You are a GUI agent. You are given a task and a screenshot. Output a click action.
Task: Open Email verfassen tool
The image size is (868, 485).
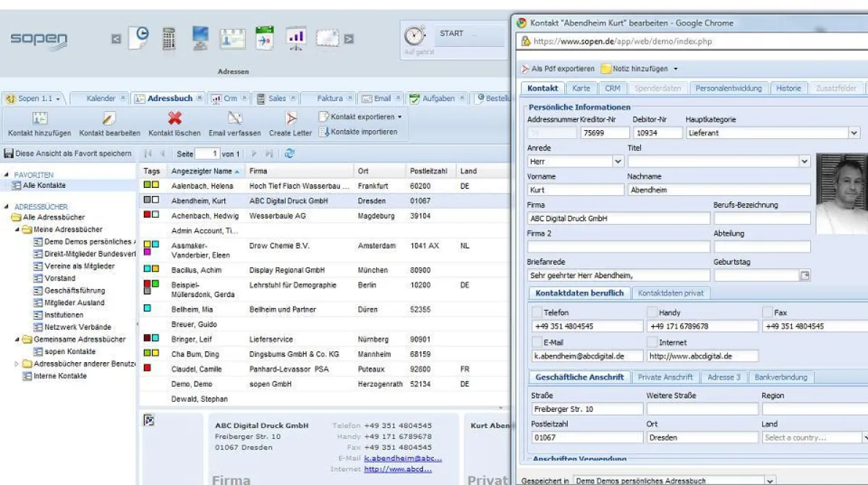tap(234, 119)
